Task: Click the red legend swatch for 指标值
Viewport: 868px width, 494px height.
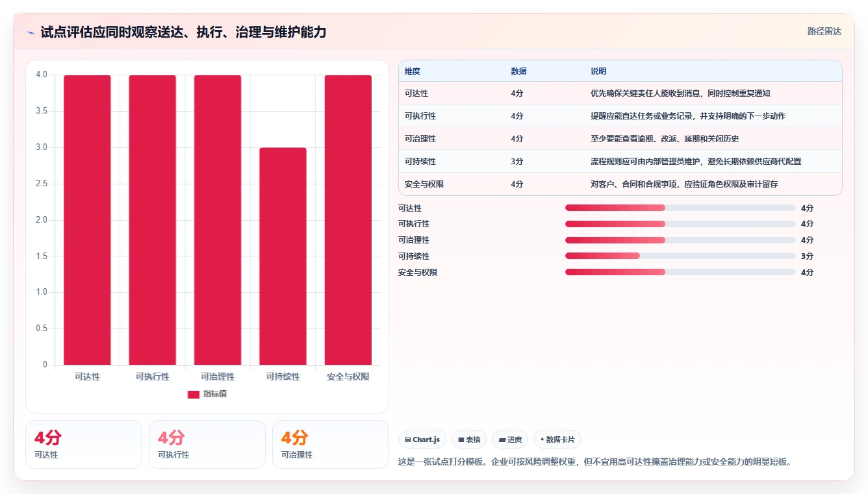Action: point(193,394)
